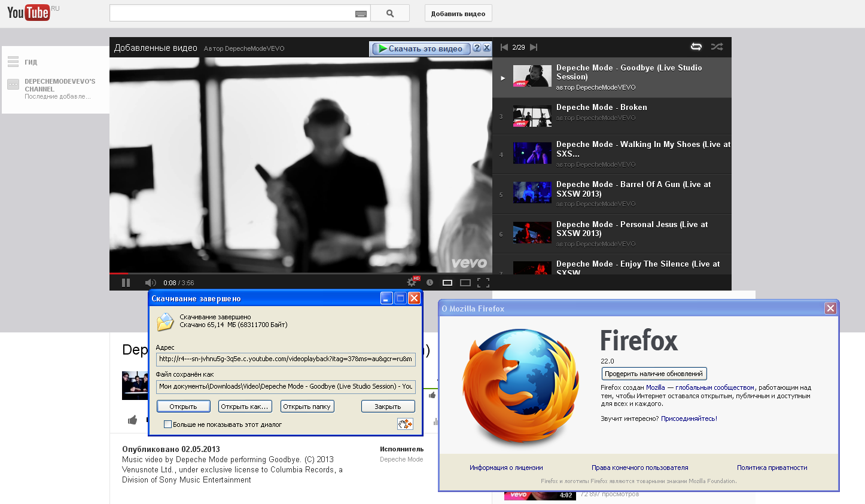Click 'Открыть как...' button
This screenshot has width=865, height=504.
(245, 407)
